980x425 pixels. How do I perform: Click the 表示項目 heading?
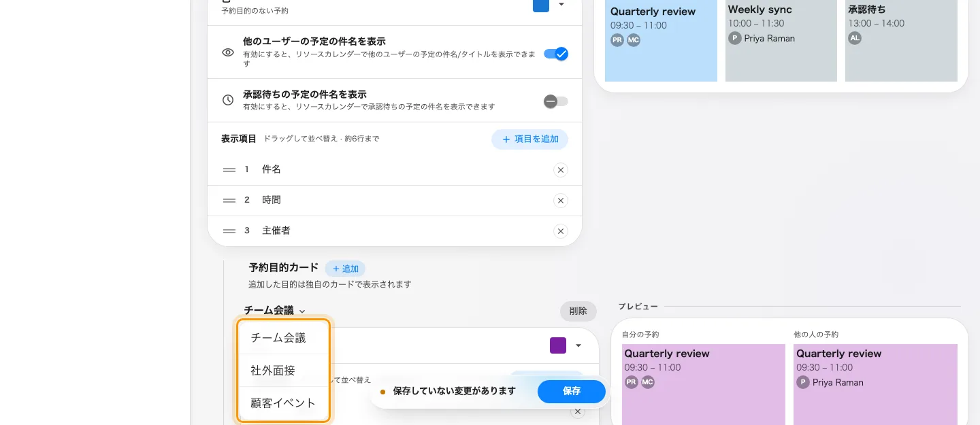(238, 139)
